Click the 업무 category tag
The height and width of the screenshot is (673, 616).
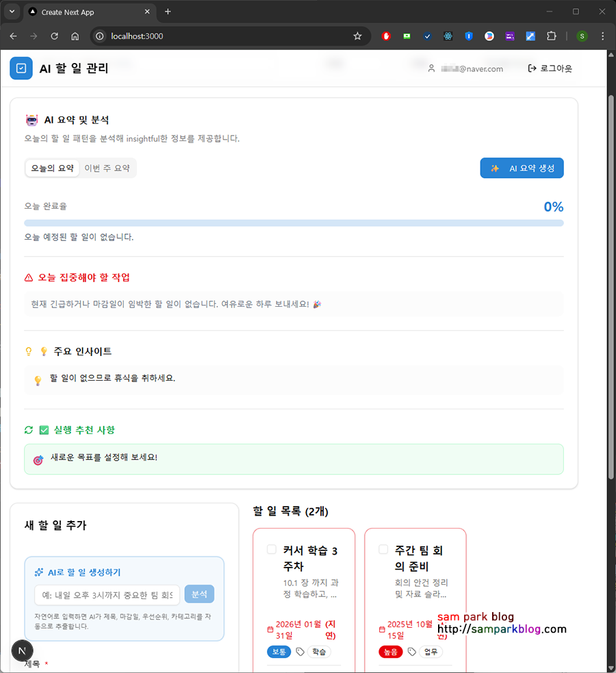tap(431, 652)
